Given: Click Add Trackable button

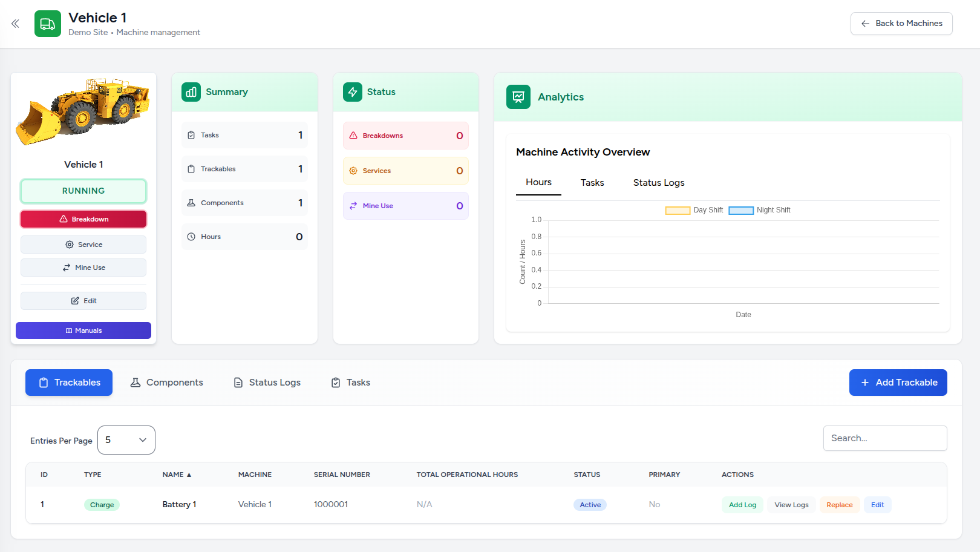Looking at the screenshot, I should 898,383.
